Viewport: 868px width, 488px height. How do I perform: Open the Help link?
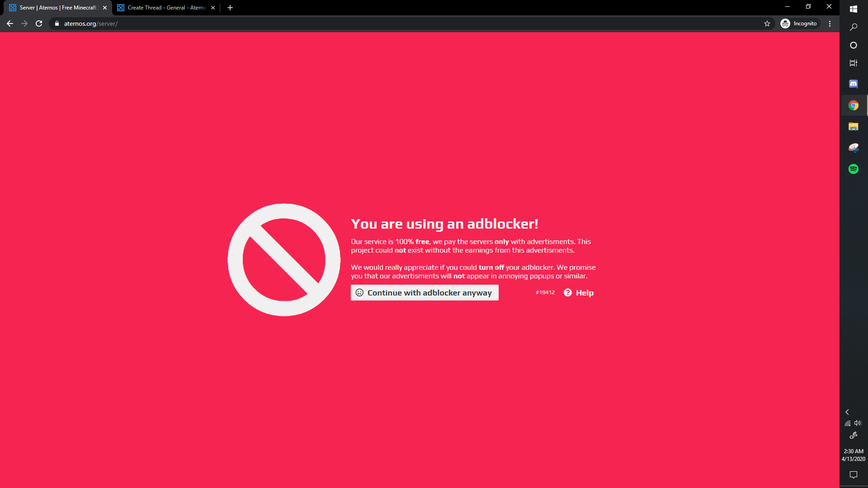pos(579,293)
